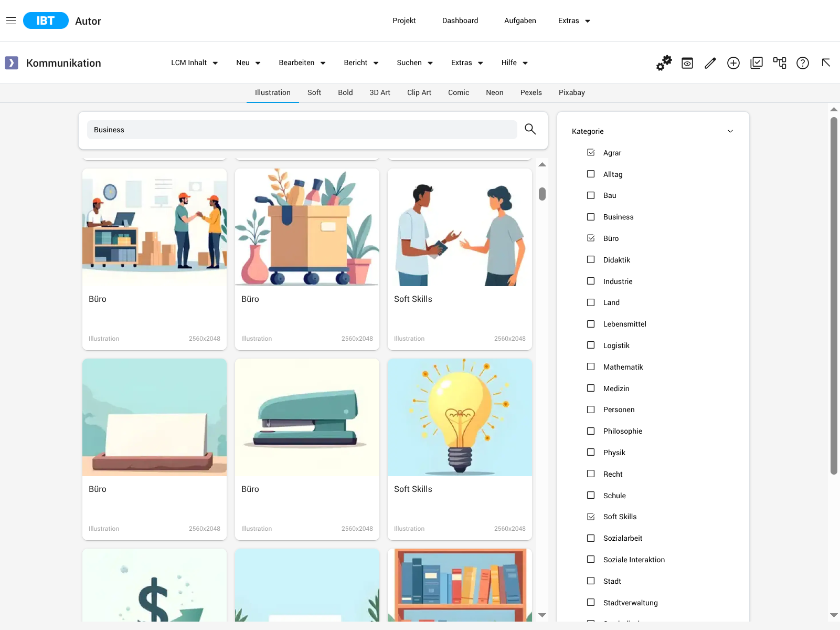Image resolution: width=840 pixels, height=630 pixels.
Task: Check the Didaktik category checkbox
Action: 591,259
